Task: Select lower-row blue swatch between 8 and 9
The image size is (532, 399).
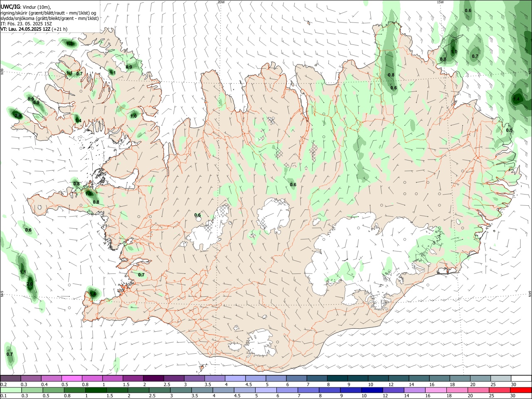Action: [x=329, y=390]
